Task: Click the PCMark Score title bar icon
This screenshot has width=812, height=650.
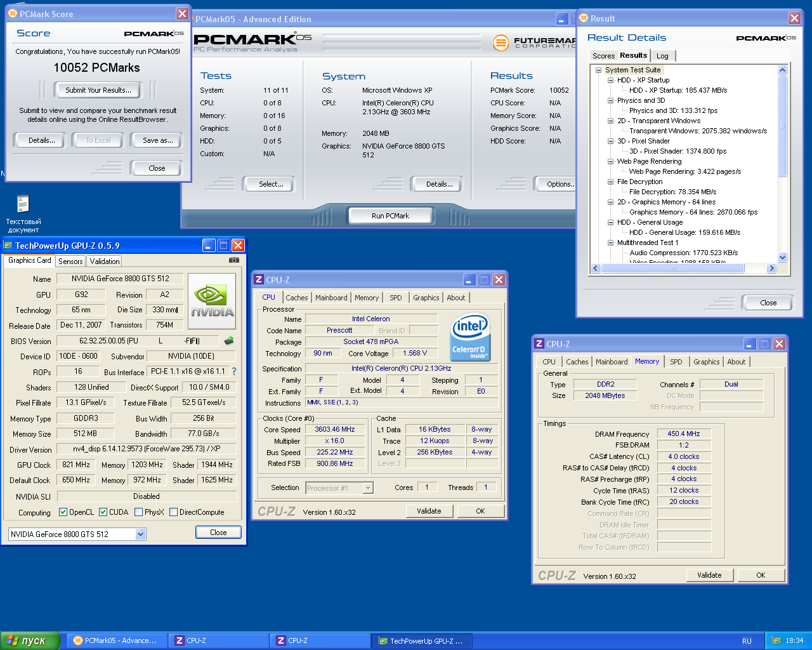Action: tap(13, 13)
